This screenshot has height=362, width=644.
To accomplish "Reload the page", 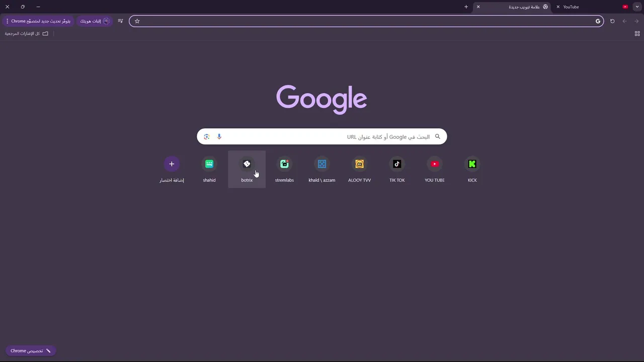I will tap(612, 21).
